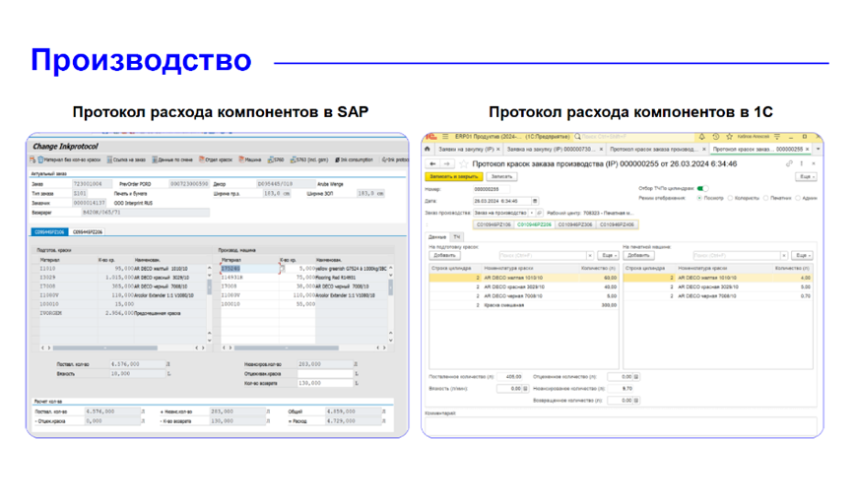Viewport: 855px width, 504px height.
Task: Open 1C service menu beside user name
Action: (777, 136)
